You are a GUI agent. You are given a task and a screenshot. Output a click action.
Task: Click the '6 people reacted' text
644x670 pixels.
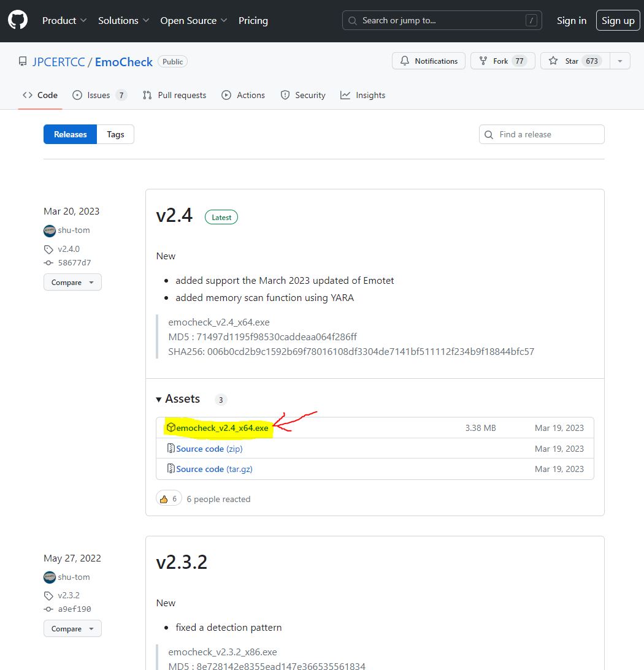point(218,499)
